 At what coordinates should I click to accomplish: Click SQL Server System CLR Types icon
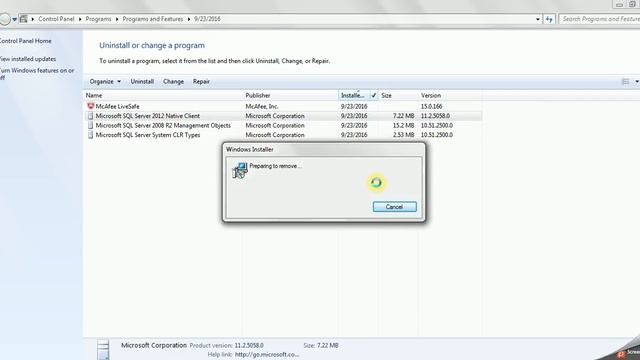coord(91,135)
